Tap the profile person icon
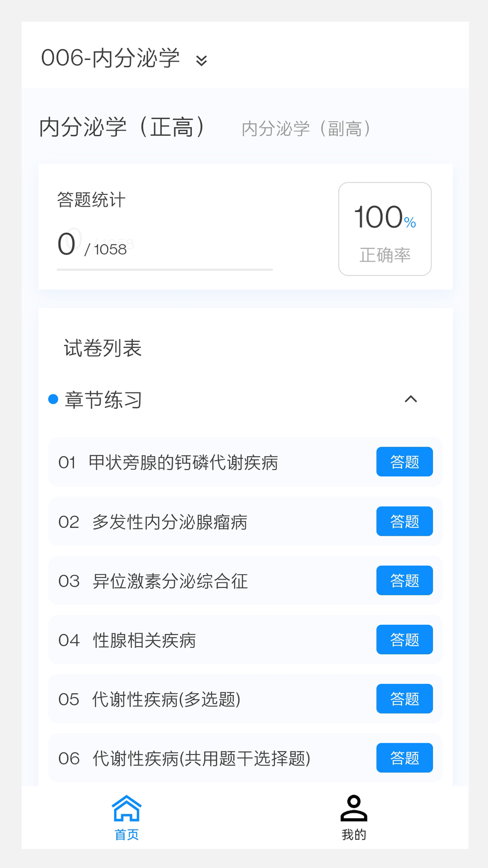 tap(353, 808)
